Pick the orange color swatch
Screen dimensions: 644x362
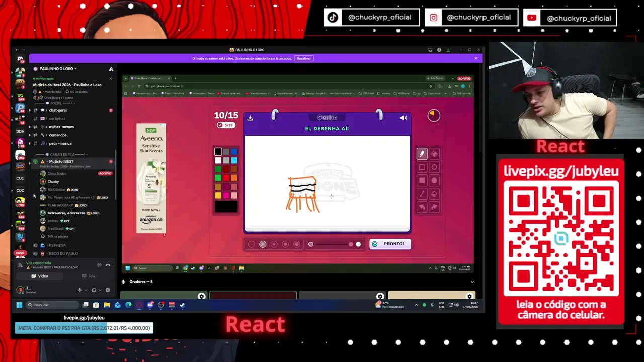[x=234, y=178]
